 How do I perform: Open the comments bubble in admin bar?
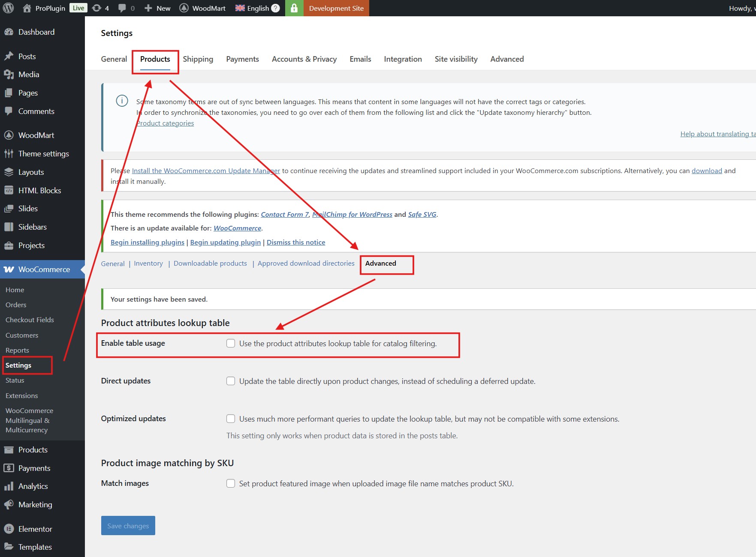[122, 8]
